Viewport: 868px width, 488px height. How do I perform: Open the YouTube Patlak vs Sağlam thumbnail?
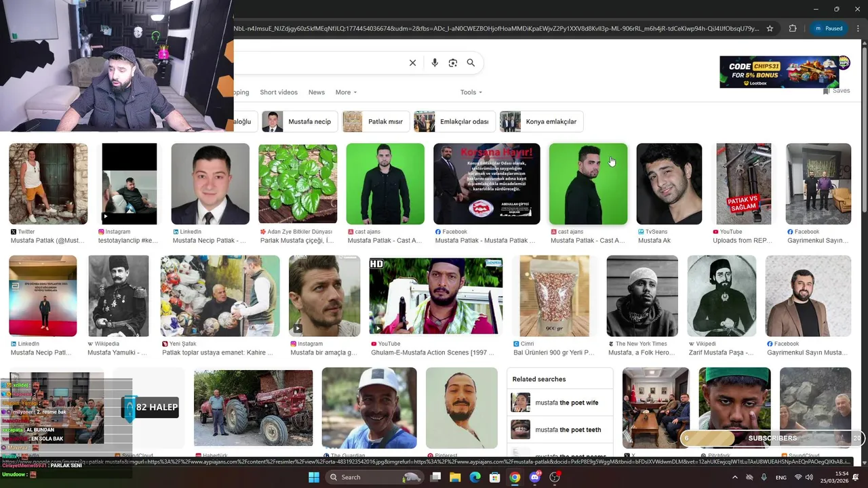tap(743, 184)
